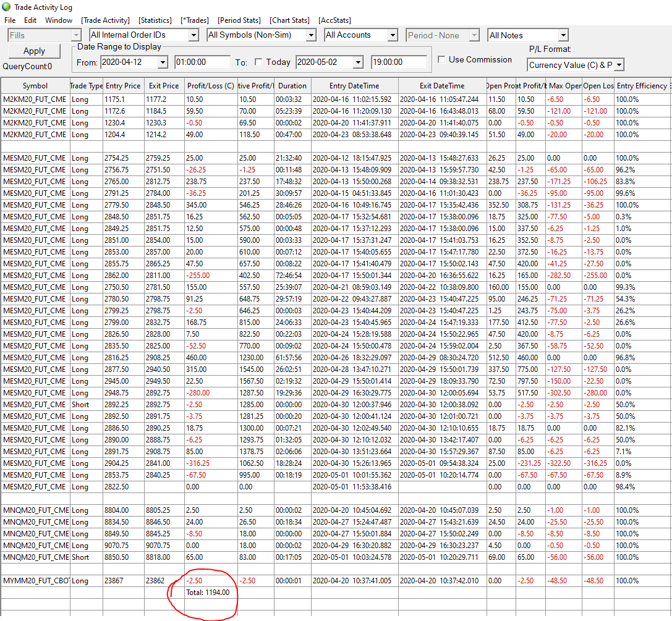
Task: Click the 23867 entry price cell
Action: click(124, 581)
